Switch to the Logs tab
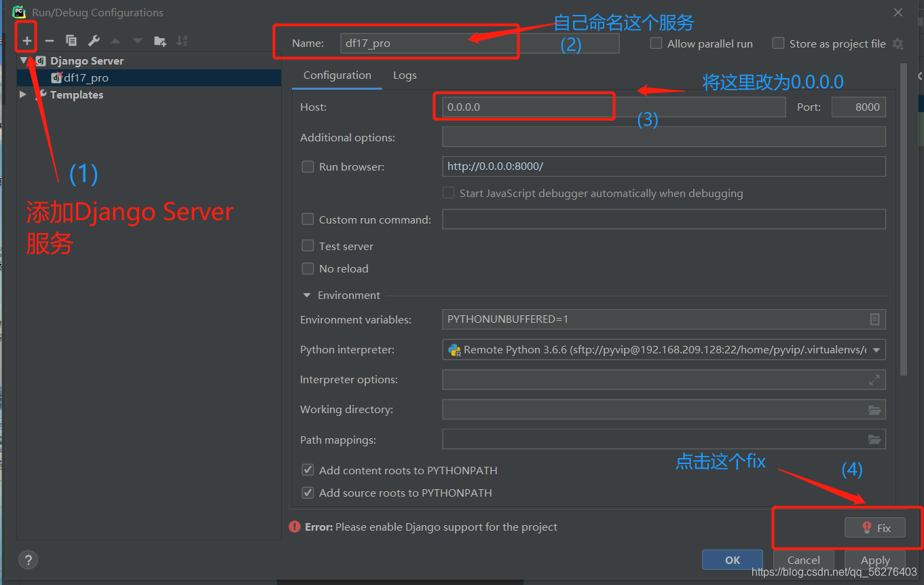 click(x=405, y=75)
